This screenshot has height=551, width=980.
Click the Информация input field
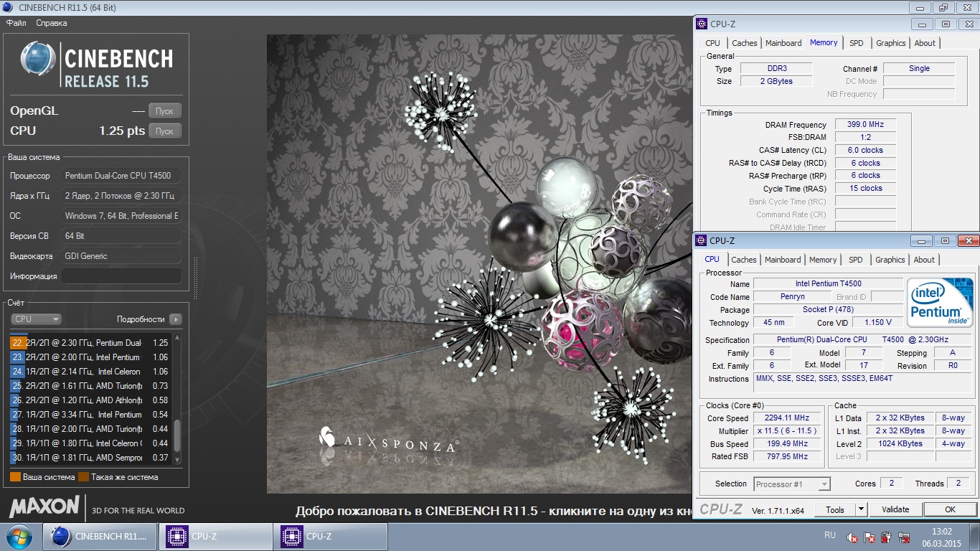click(121, 276)
